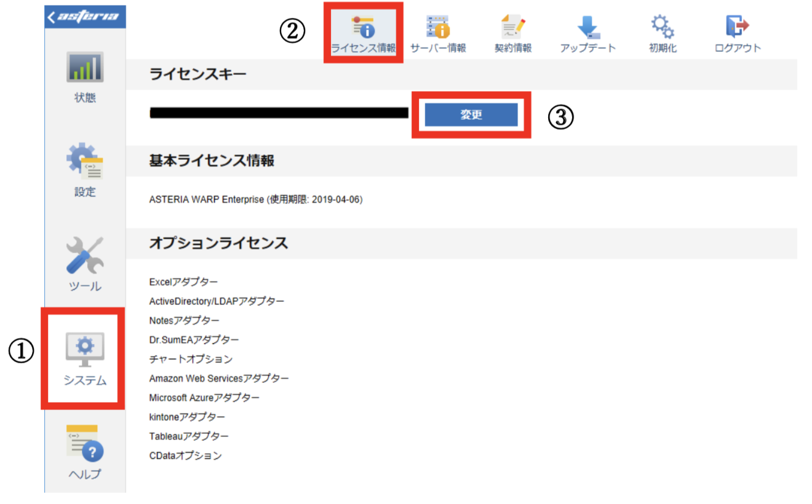Click the Amazon Web Servicesアダプター entry
The width and height of the screenshot is (812, 504).
coord(219,379)
